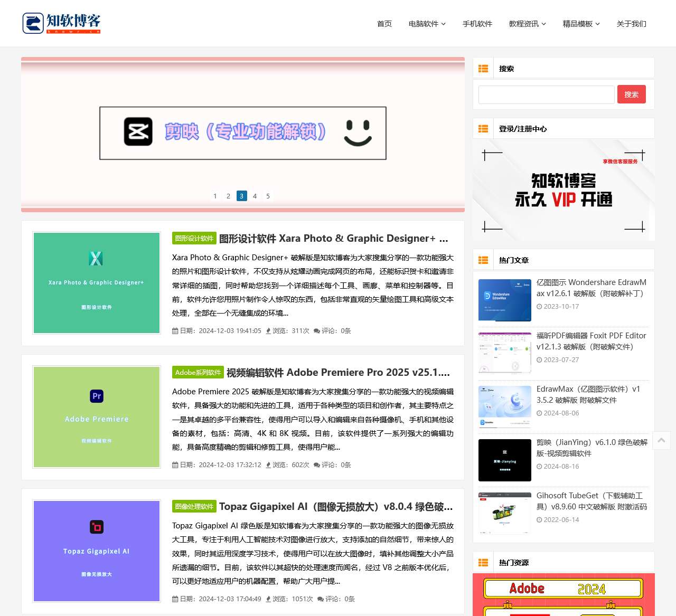The height and width of the screenshot is (616, 676).
Task: Switch banner to slide 1
Action: pos(215,196)
